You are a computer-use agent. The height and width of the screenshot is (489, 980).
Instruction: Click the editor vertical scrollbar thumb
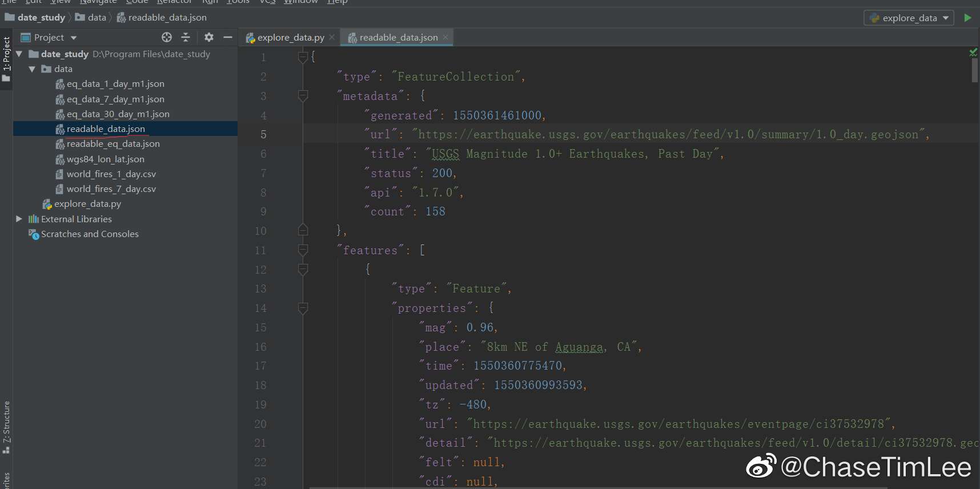coord(975,70)
